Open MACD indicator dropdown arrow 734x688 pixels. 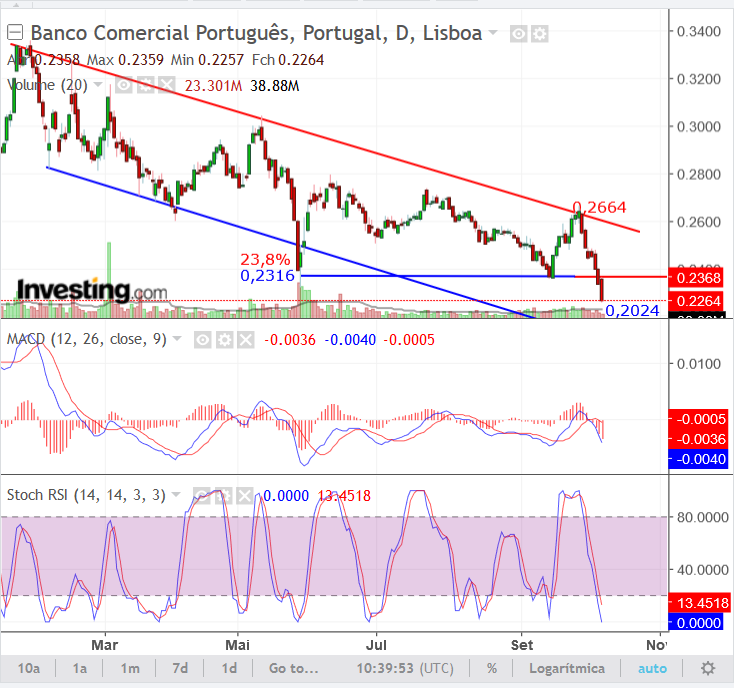coord(177,339)
